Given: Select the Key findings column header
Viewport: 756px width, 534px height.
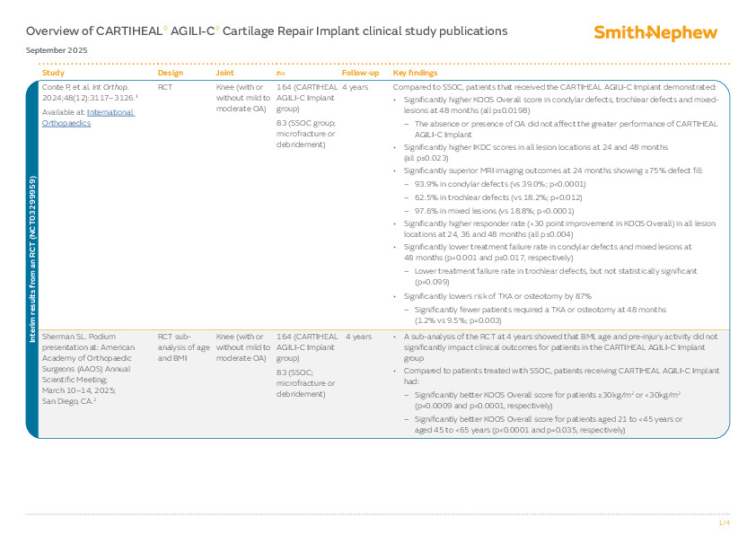Looking at the screenshot, I should pyautogui.click(x=415, y=73).
